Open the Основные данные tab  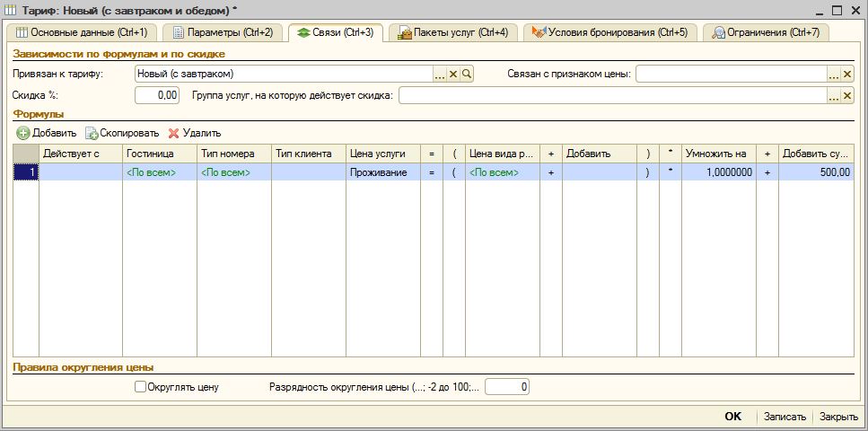point(82,32)
